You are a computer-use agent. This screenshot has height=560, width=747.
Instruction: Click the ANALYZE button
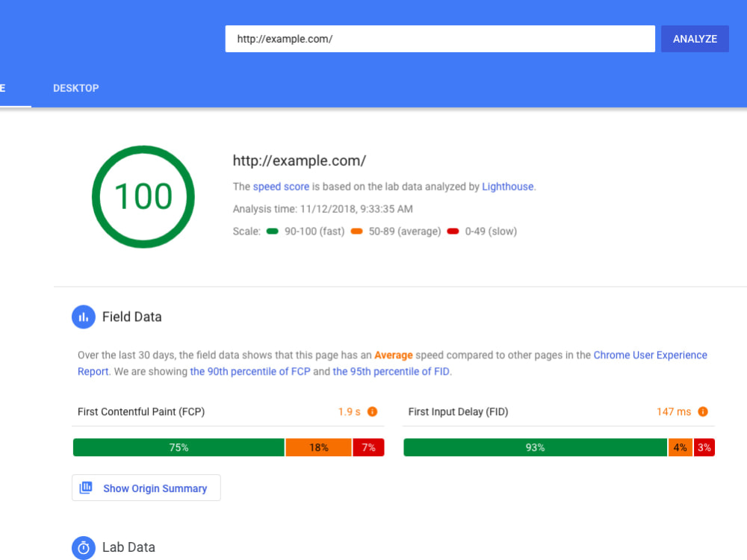695,39
